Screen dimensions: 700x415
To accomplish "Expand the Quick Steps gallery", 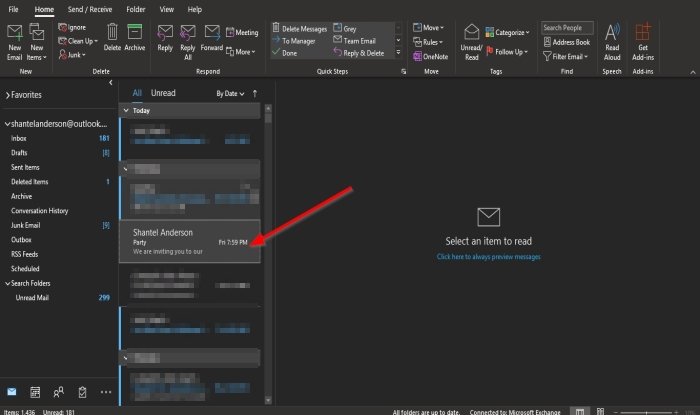I will (398, 52).
